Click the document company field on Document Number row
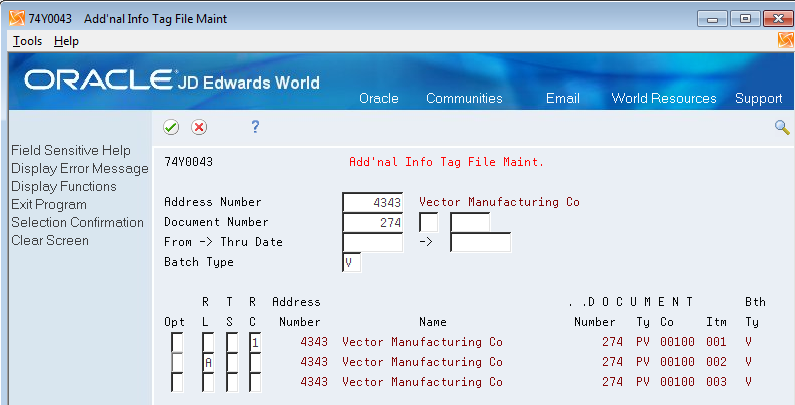Image resolution: width=795 pixels, height=405 pixels. tap(470, 222)
